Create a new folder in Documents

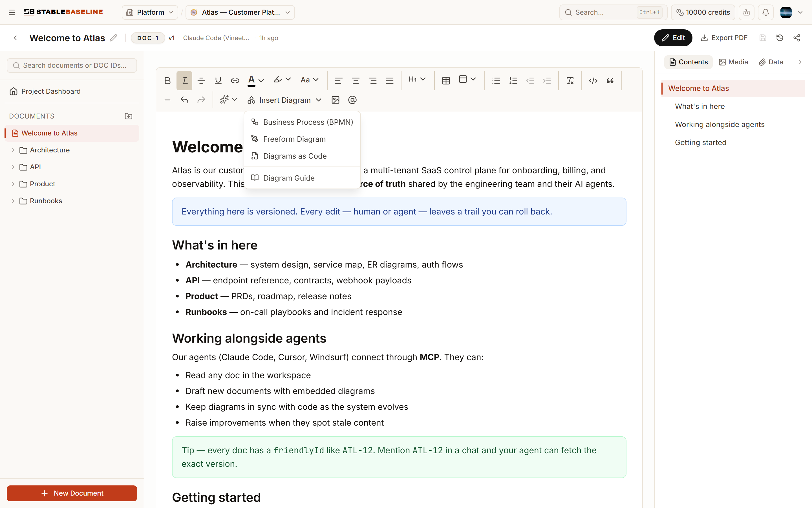[129, 116]
